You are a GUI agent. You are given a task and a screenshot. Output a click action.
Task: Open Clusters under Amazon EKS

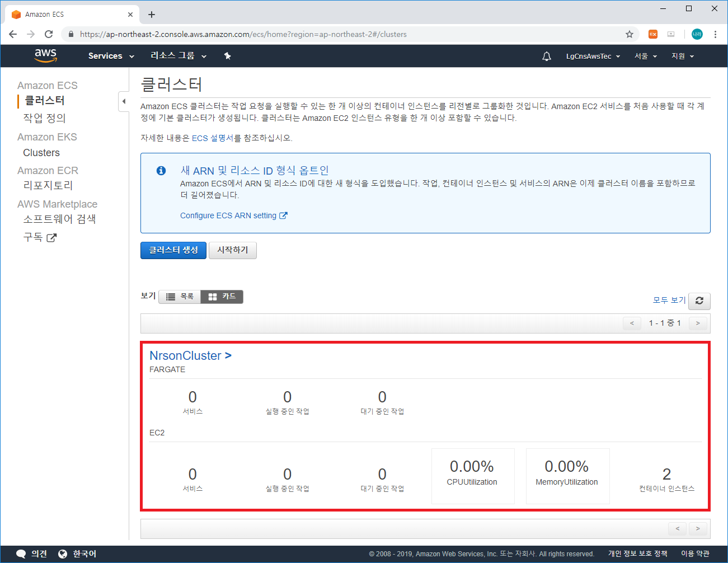41,153
